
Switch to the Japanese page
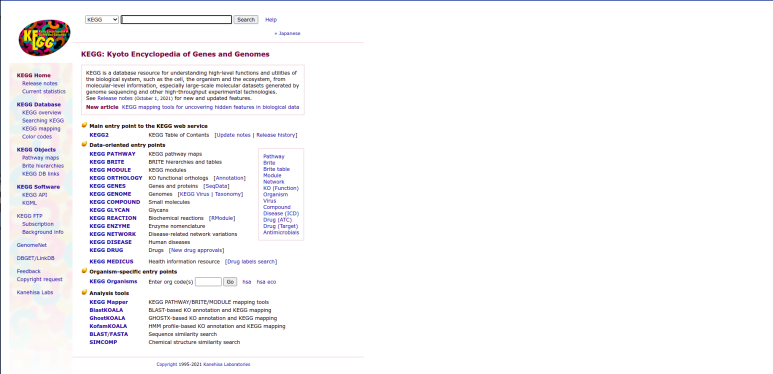click(x=289, y=34)
